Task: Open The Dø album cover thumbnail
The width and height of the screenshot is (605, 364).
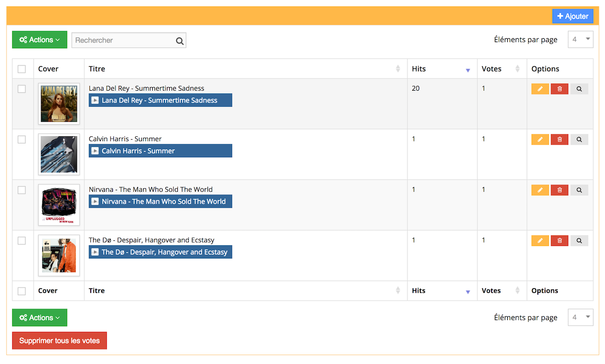Action: [x=59, y=255]
